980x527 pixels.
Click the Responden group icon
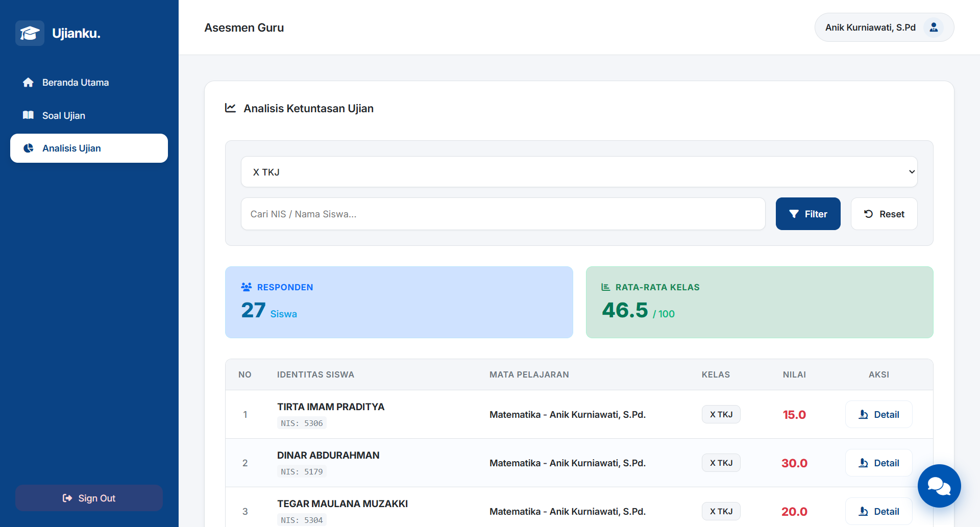[x=247, y=287]
